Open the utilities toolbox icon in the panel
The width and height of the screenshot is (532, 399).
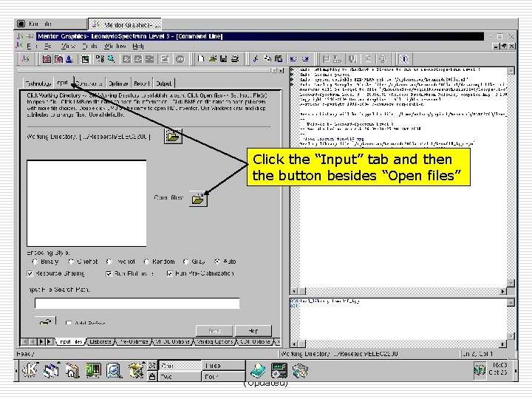(136, 370)
